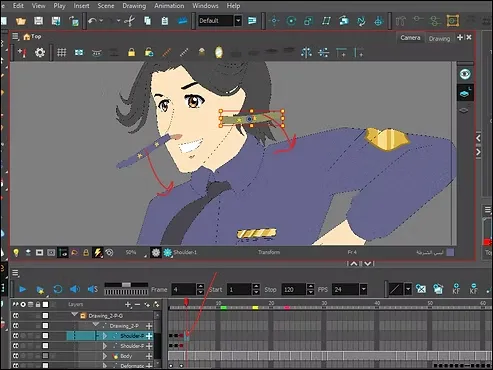The height and width of the screenshot is (370, 493).
Task: Open the Play menu
Action: (59, 6)
